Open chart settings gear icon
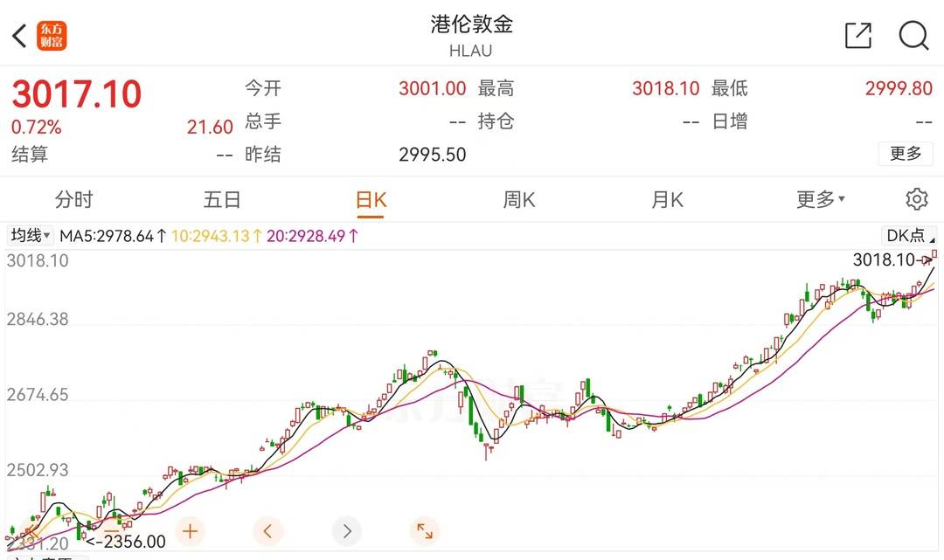This screenshot has height=560, width=944. 916,199
